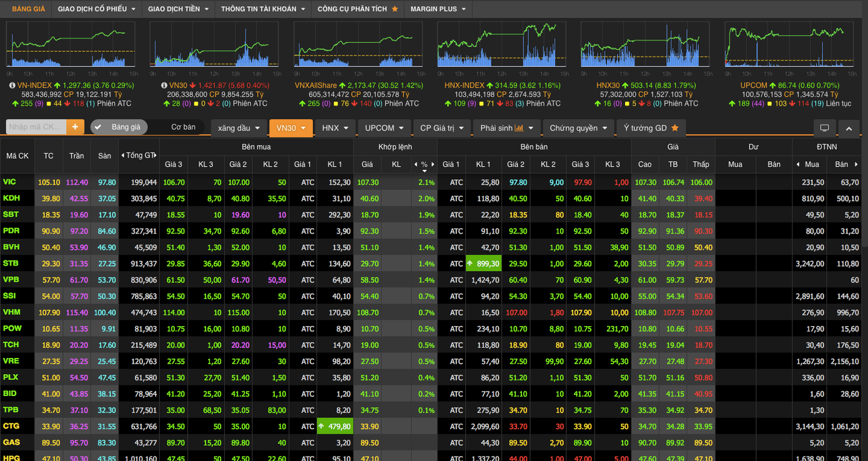Viewport: 868px width, 461px height.
Task: Click the orange plus button to add a stock code
Action: pos(75,127)
